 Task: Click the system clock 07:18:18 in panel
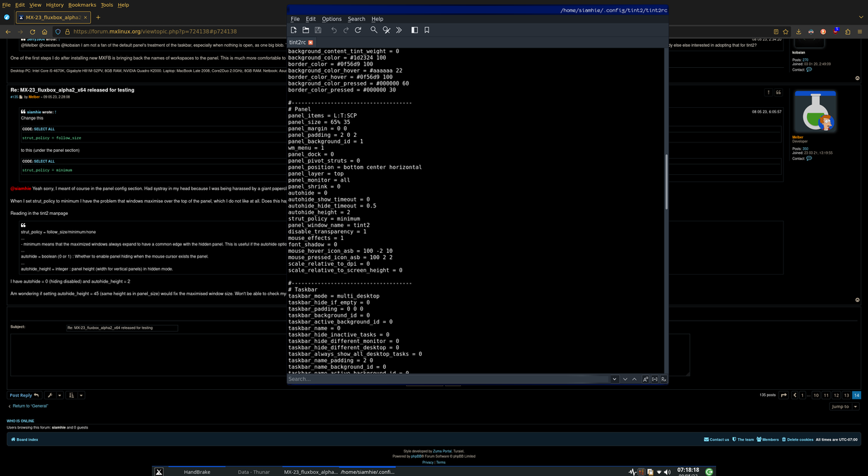pos(688,470)
